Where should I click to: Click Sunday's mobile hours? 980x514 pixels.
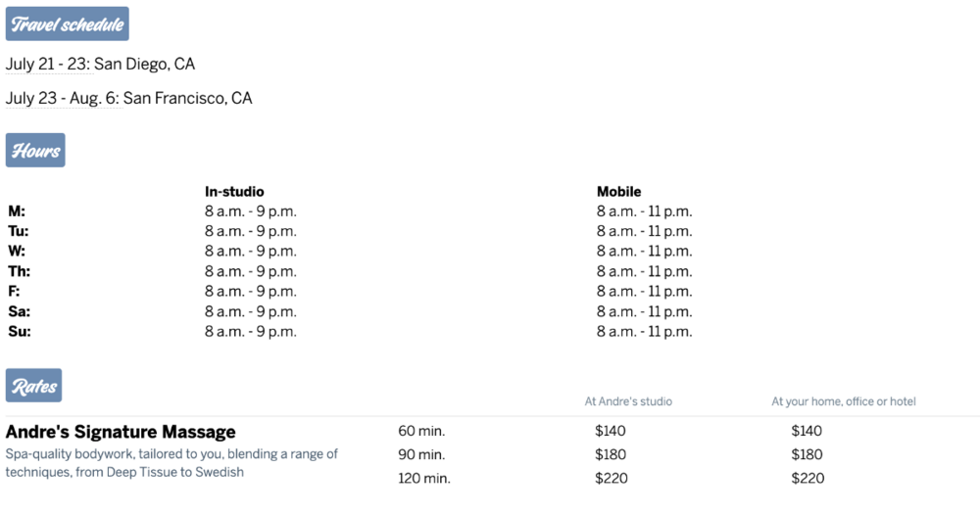click(644, 332)
